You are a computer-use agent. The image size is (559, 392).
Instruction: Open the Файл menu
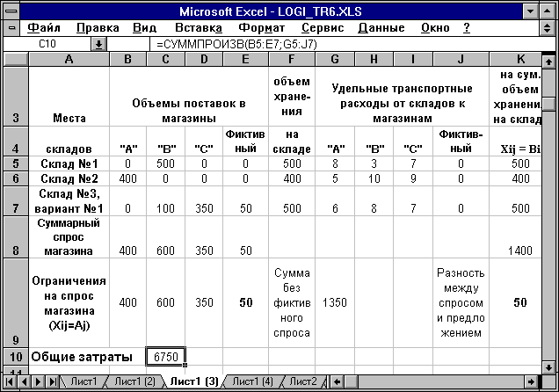(44, 28)
